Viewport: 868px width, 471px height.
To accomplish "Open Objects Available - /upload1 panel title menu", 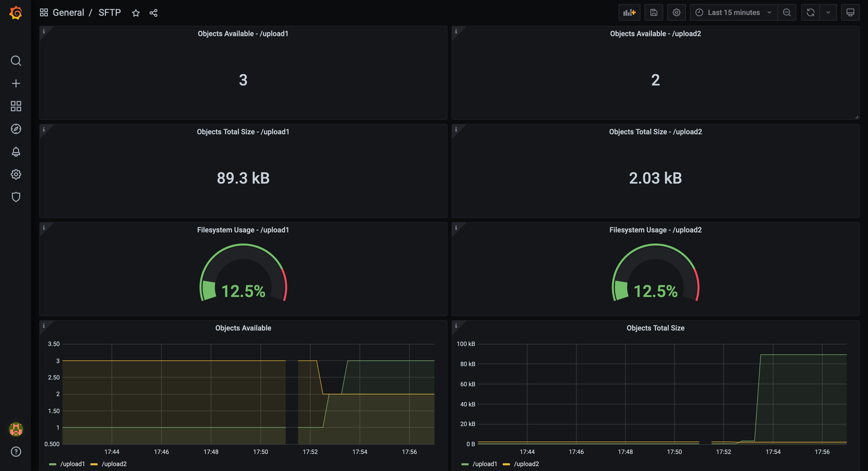I will [243, 34].
